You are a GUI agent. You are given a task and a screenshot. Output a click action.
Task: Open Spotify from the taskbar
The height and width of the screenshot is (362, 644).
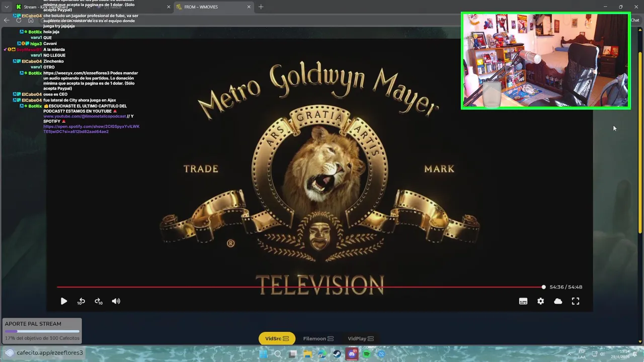coord(367,354)
